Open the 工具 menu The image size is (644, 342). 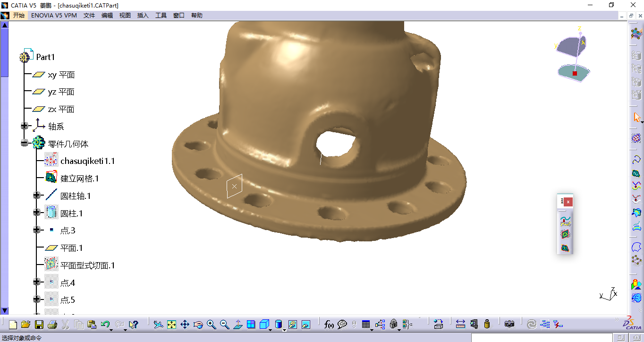point(161,16)
